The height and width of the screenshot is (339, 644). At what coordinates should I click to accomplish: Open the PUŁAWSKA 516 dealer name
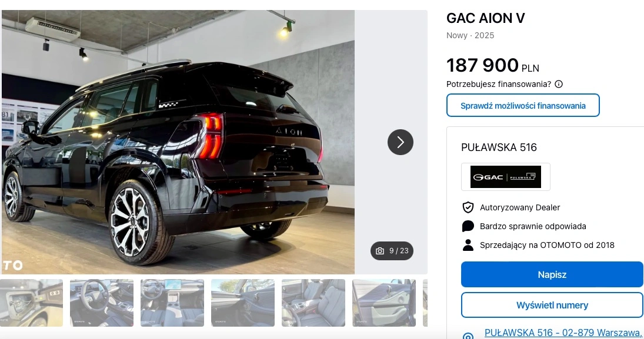coord(499,147)
